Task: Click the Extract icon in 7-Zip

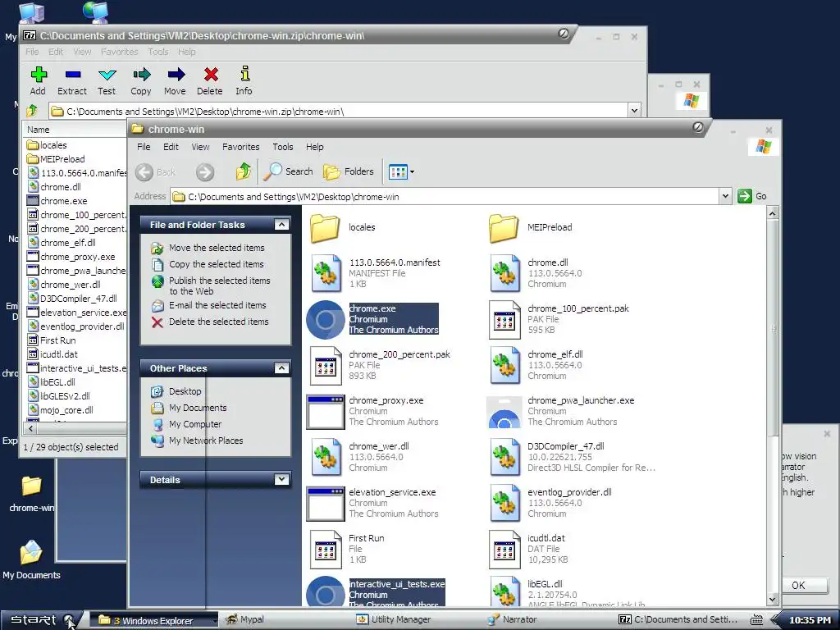Action: (72, 81)
